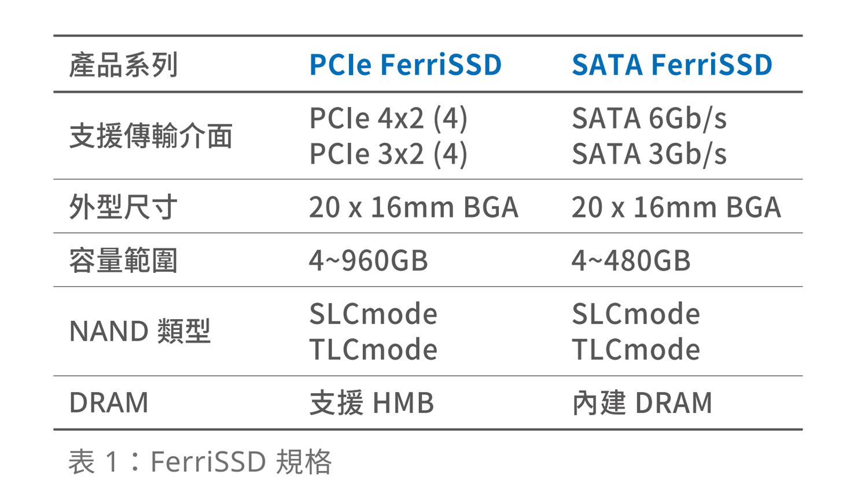The image size is (868, 503).
Task: Select 20 x 16mm BGA under PCIe column
Action: 413,207
